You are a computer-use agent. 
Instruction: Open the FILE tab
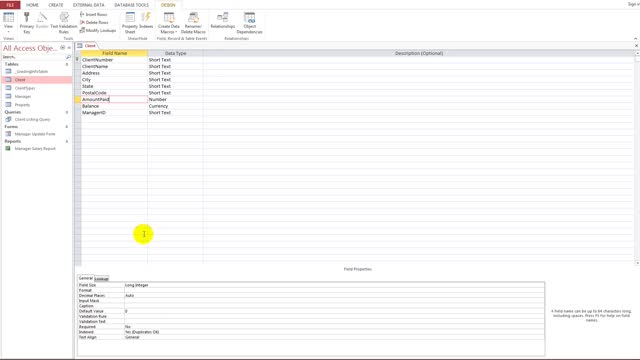(10, 5)
